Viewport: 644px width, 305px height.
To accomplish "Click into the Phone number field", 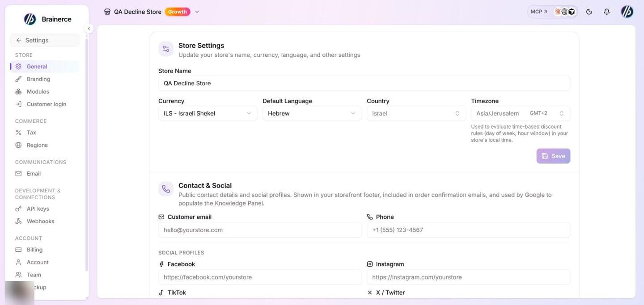I will coord(468,230).
